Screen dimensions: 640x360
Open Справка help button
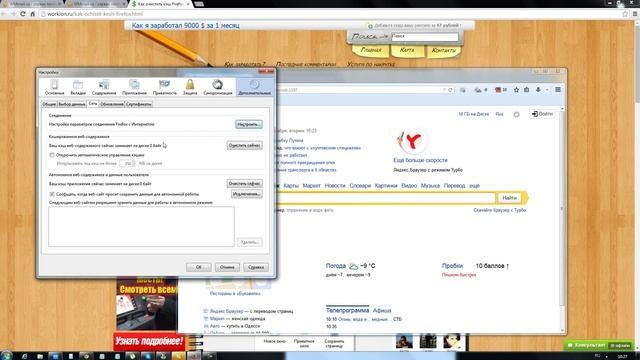click(256, 267)
